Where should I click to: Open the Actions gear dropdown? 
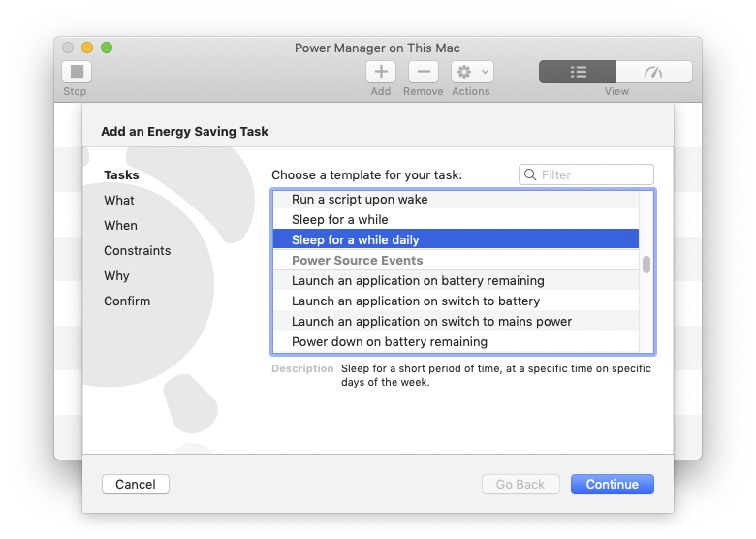[x=473, y=72]
